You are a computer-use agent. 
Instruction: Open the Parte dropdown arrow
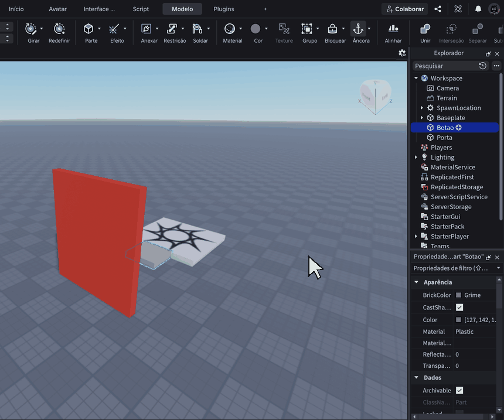tap(99, 29)
